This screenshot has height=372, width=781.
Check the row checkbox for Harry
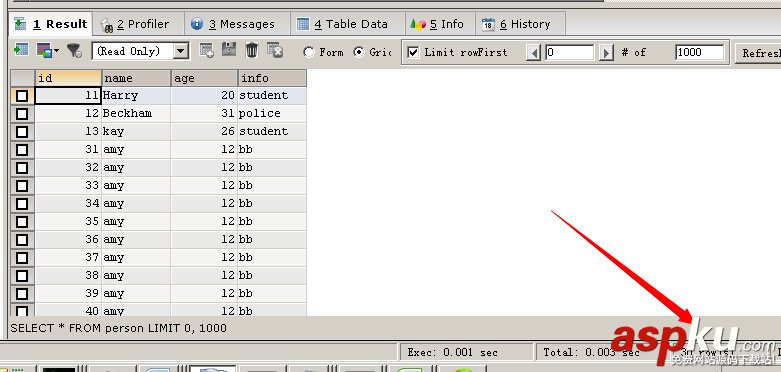pyautogui.click(x=22, y=96)
